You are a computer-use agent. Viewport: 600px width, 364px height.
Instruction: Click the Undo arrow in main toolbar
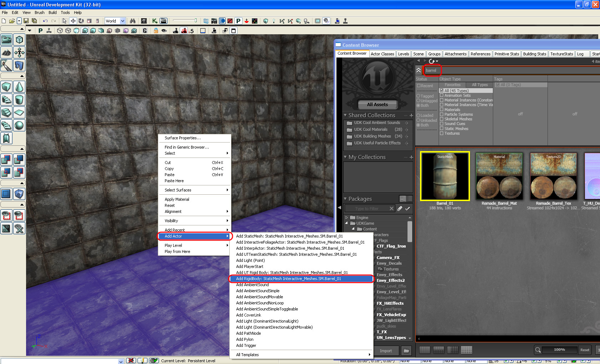point(45,21)
